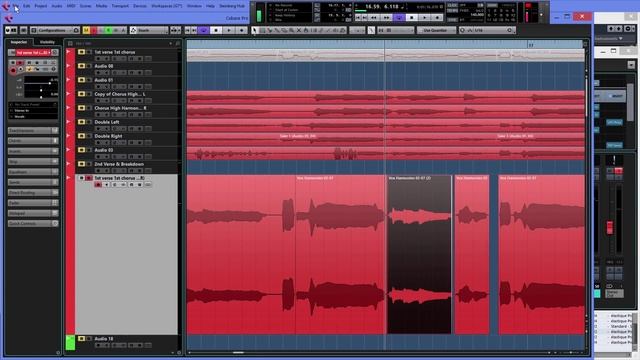Open the Project menu
The image size is (640, 360).
click(x=41, y=6)
